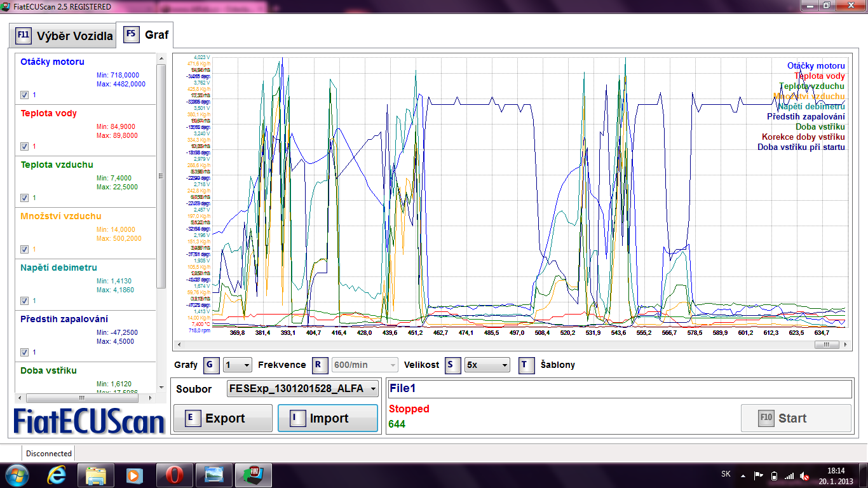
Task: Disable the Množství vzduchu checkbox
Action: [24, 249]
